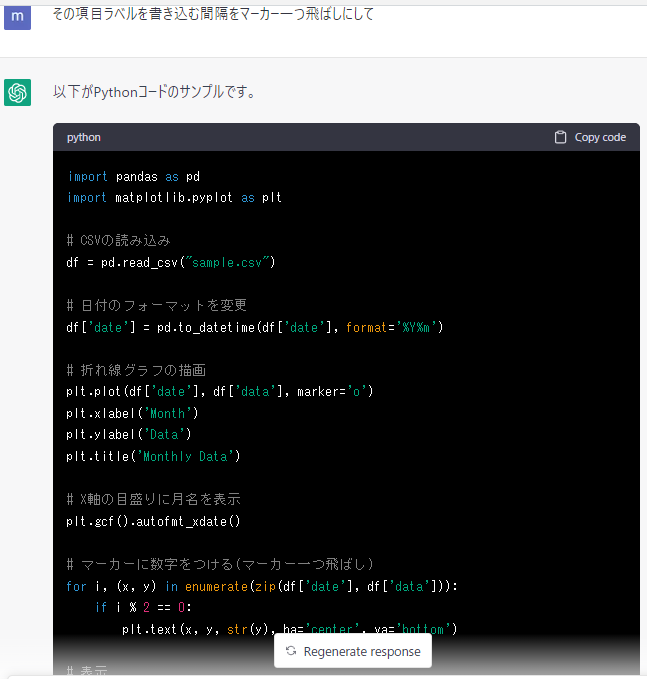The height and width of the screenshot is (679, 647).
Task: Click the for-enumerate loop line
Action: (262, 586)
